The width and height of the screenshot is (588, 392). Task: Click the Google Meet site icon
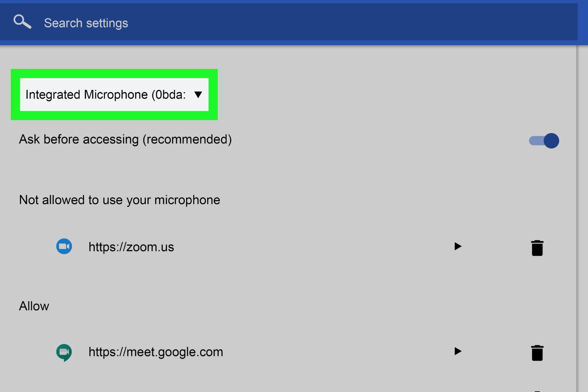click(x=64, y=352)
